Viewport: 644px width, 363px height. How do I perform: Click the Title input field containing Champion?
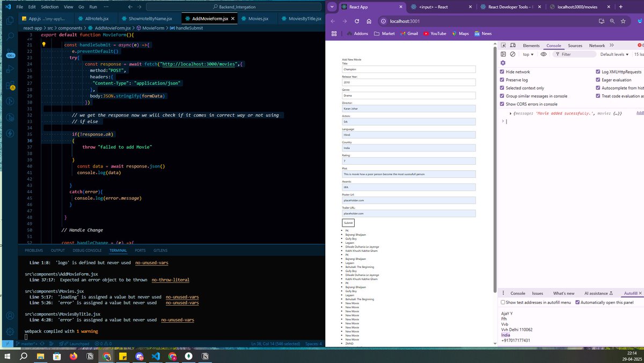click(409, 69)
